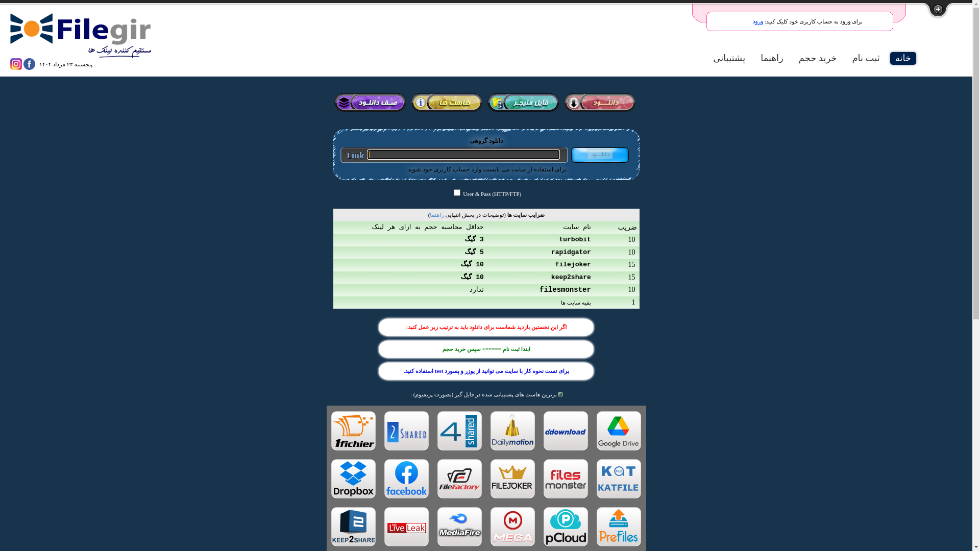The height and width of the screenshot is (551, 980).
Task: Open the خرید حجم purchase menu
Action: (x=818, y=58)
